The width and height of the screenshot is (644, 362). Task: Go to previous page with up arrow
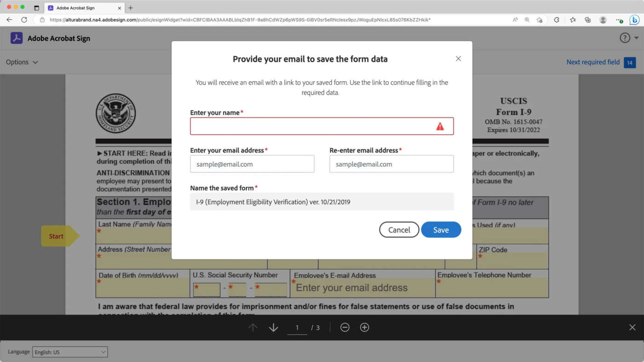(x=253, y=327)
